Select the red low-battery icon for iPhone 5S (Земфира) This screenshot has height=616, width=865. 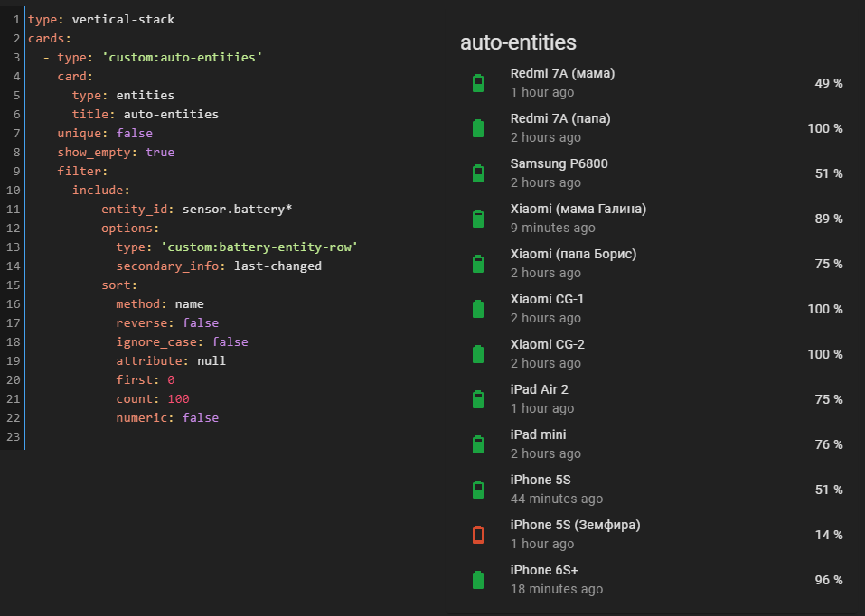477,534
